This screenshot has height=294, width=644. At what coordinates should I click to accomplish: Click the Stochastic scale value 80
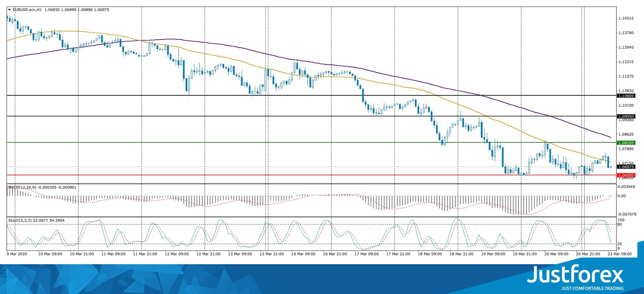point(620,224)
